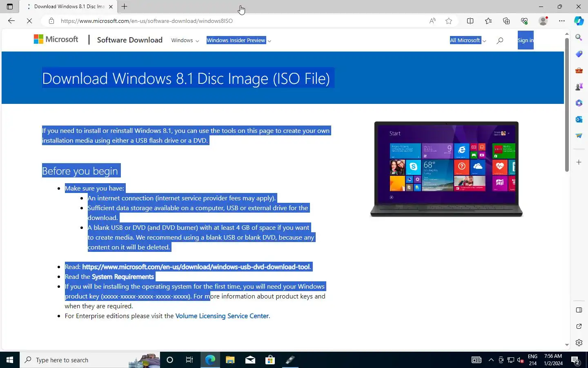Open the System Requirements link
The image size is (588, 368).
[x=123, y=276]
